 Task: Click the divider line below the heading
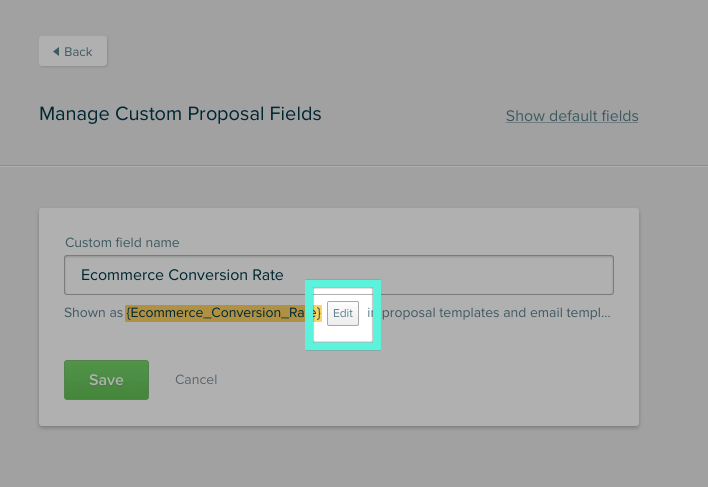(354, 166)
